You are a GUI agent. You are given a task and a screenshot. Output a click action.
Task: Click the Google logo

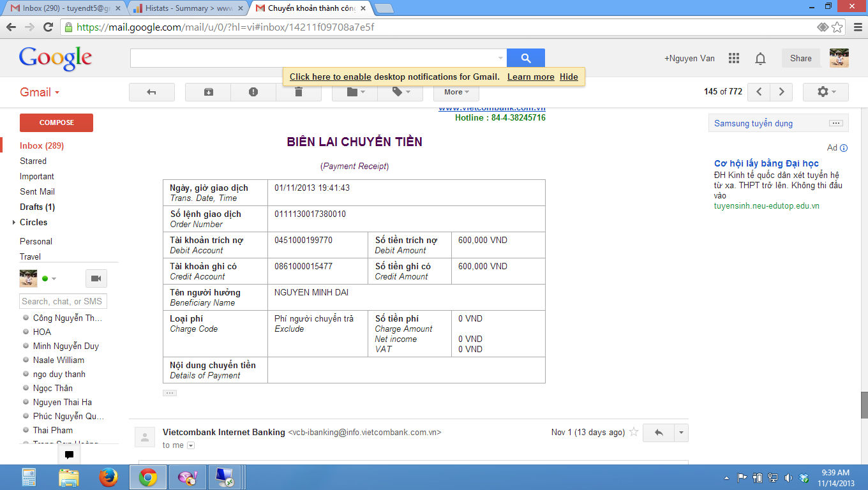coord(56,59)
